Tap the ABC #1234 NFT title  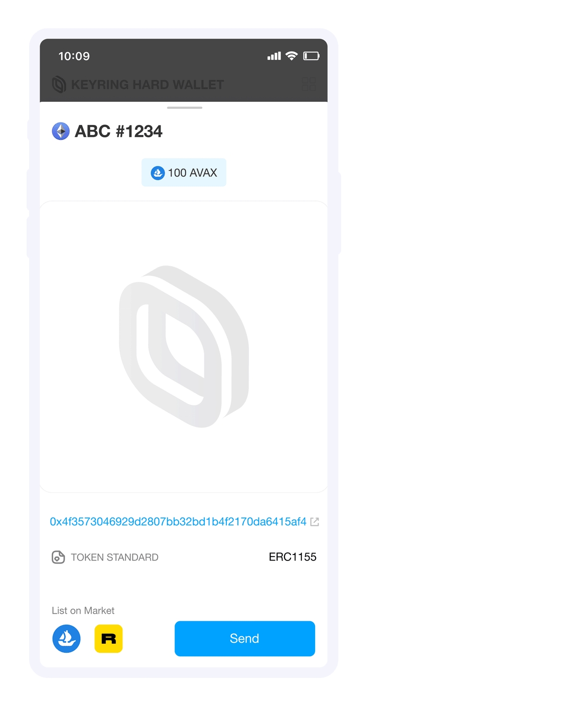coord(118,131)
